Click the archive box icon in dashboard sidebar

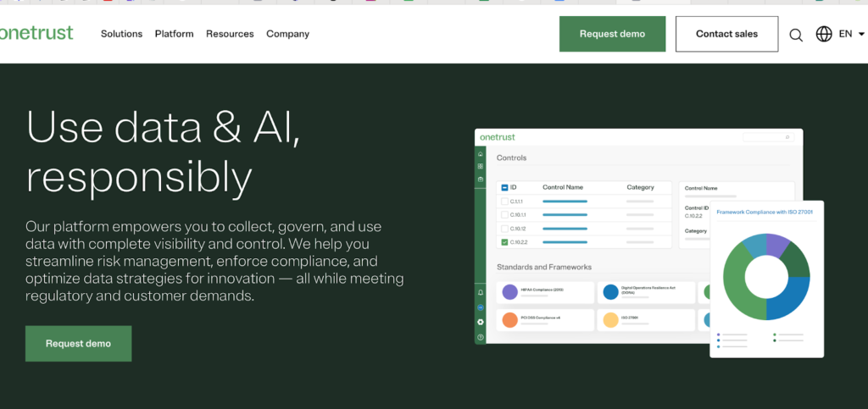click(481, 179)
